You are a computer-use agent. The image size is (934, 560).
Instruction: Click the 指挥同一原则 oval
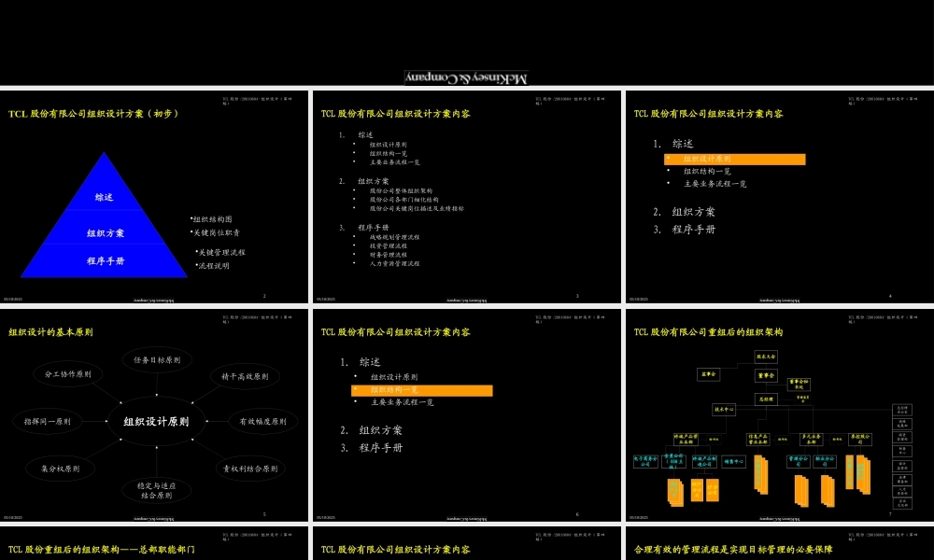tap(47, 421)
